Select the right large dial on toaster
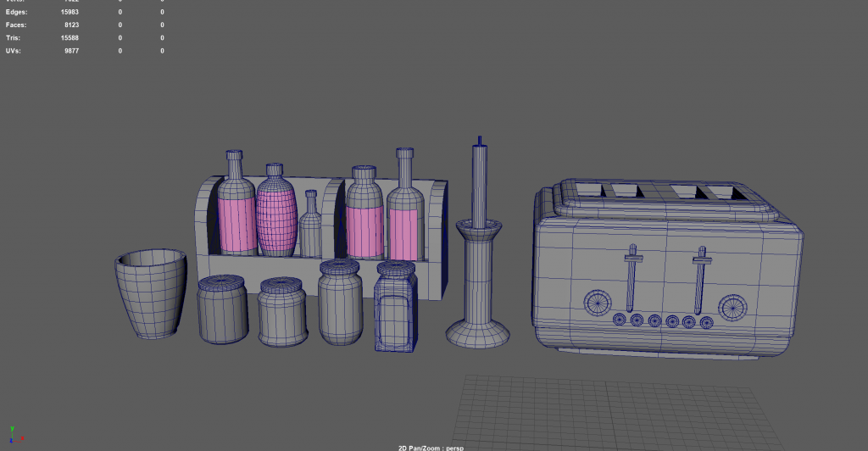 coord(732,308)
